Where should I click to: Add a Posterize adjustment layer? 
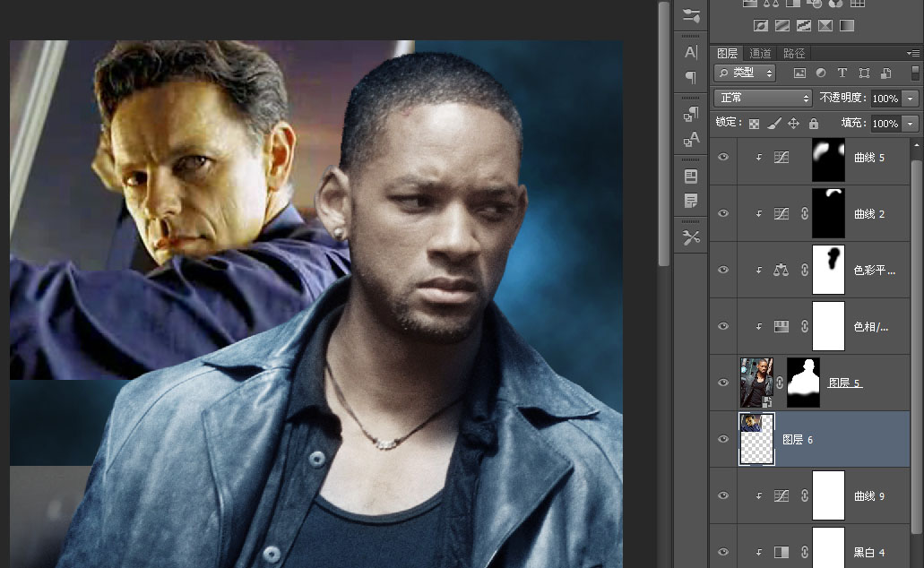[782, 25]
